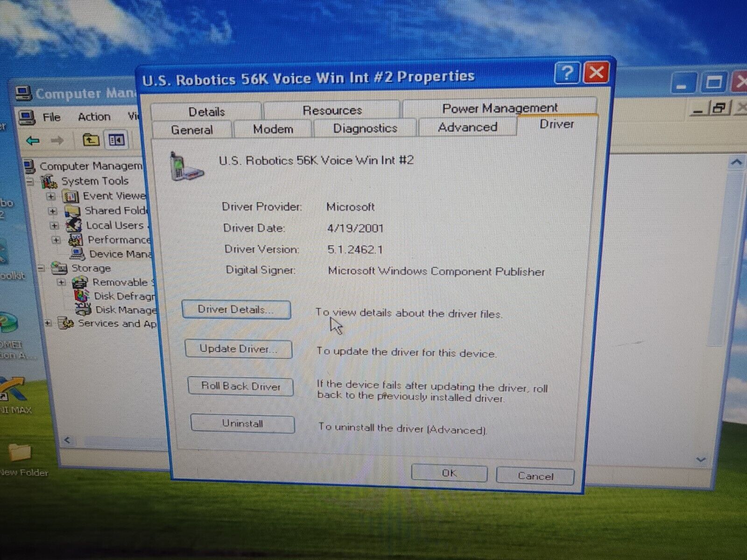Screen dimensions: 747x560
Task: Expand the Performance Logs node
Action: (x=56, y=240)
